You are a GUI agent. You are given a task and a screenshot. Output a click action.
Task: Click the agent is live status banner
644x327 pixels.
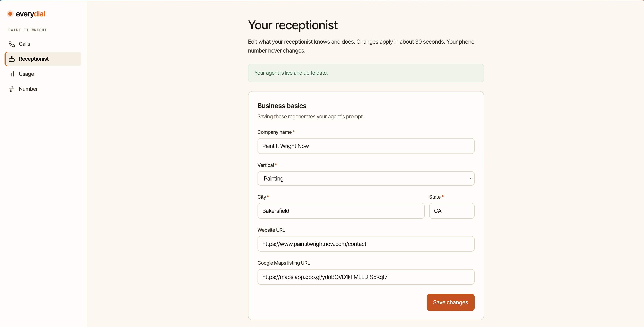tap(366, 73)
